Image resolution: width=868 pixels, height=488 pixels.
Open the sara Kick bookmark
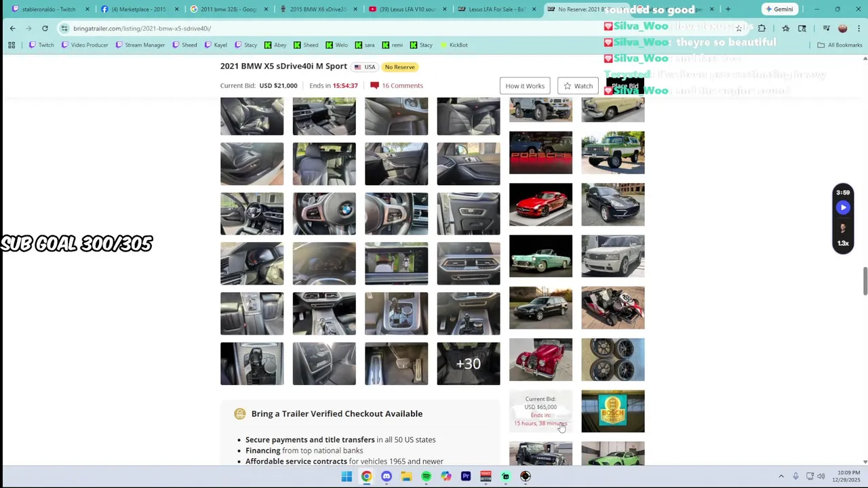click(x=364, y=45)
